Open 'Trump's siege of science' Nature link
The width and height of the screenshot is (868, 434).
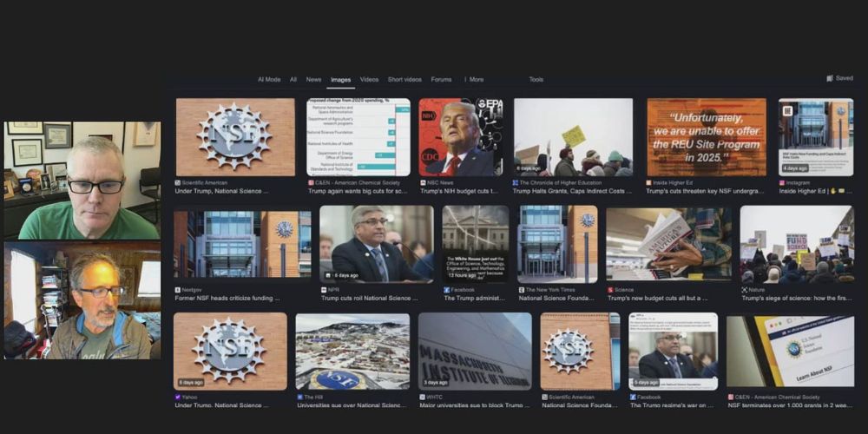pos(797,298)
